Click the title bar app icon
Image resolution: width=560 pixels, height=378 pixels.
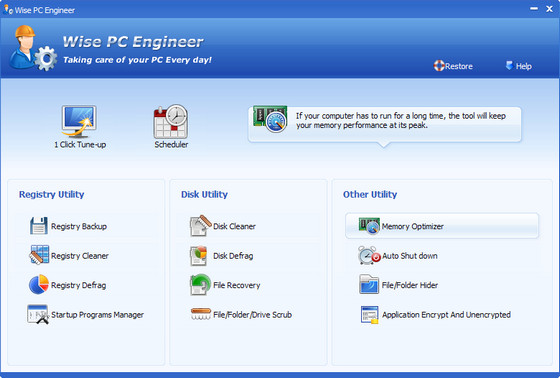point(8,10)
